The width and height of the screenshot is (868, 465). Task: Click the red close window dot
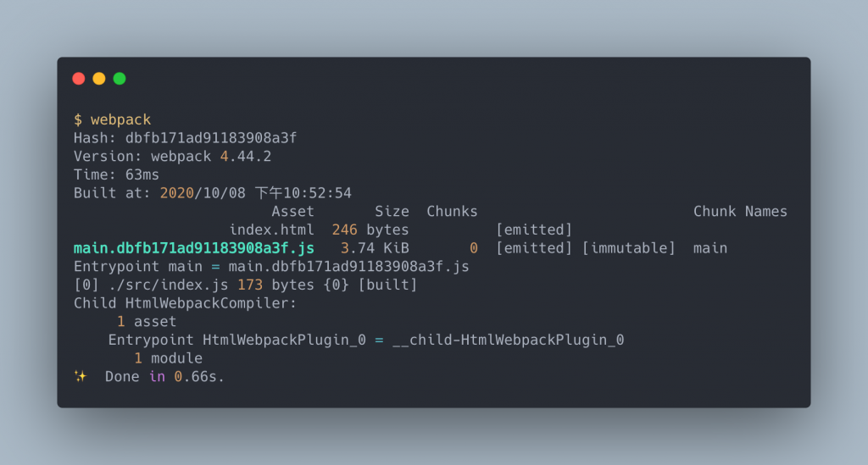coord(79,79)
